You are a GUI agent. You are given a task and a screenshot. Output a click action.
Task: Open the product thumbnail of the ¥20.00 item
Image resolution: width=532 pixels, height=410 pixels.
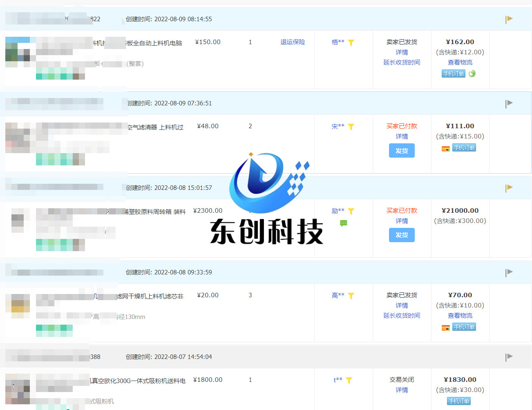click(18, 306)
